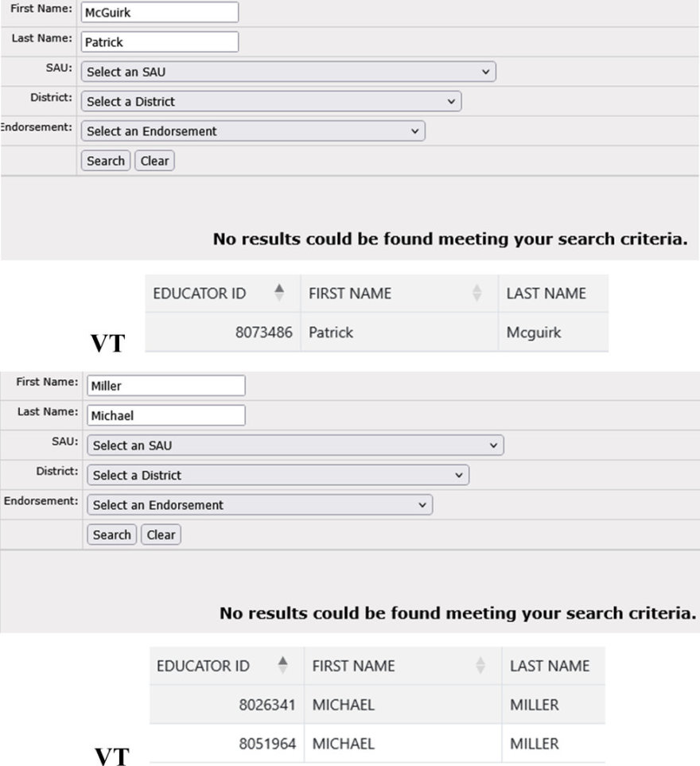The width and height of the screenshot is (700, 766).
Task: Open District dropdown in McGuirk search form
Action: point(271,102)
